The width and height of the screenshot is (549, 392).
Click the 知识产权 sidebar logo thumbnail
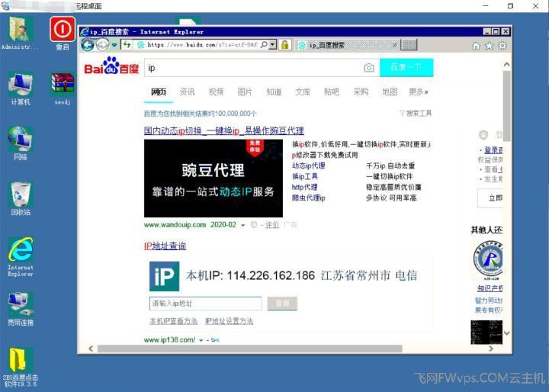point(488,261)
